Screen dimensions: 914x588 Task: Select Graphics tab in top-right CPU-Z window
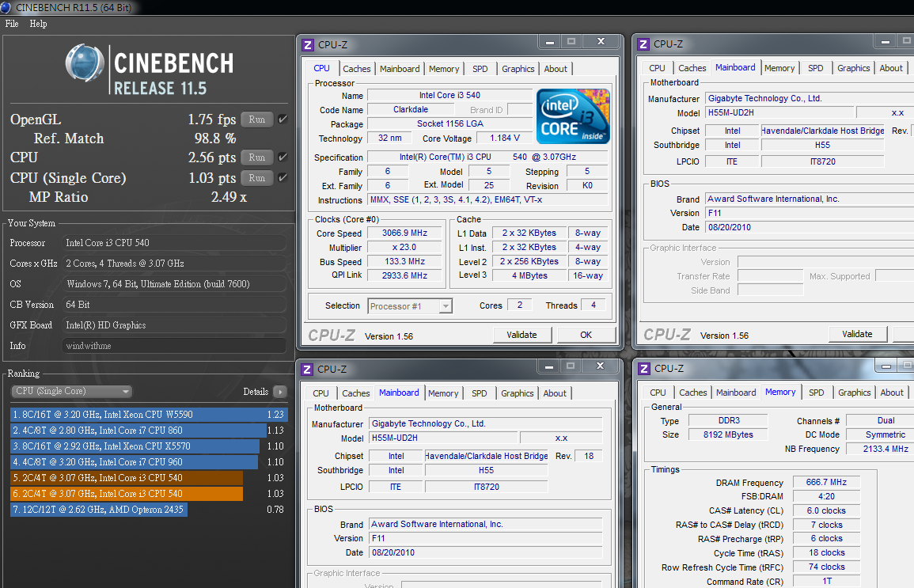coord(853,68)
